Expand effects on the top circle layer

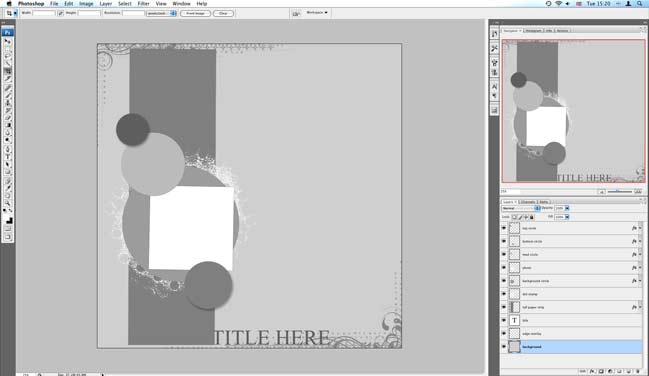[640, 228]
